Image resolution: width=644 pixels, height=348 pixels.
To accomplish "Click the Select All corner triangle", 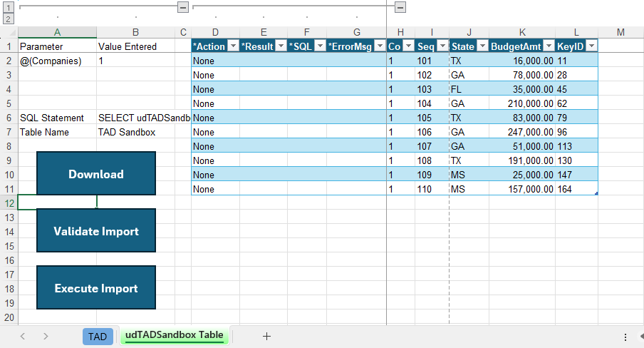I will coord(12,33).
